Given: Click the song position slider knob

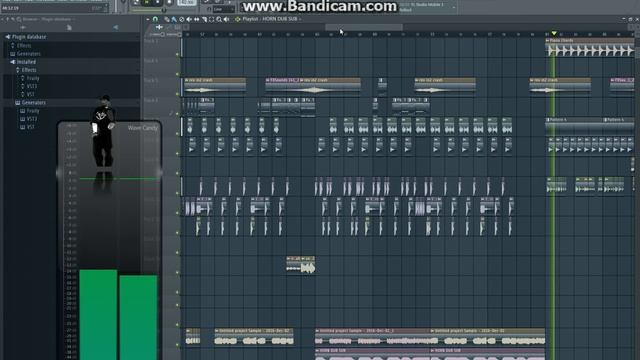Looking at the screenshot, I should tap(164, 10).
